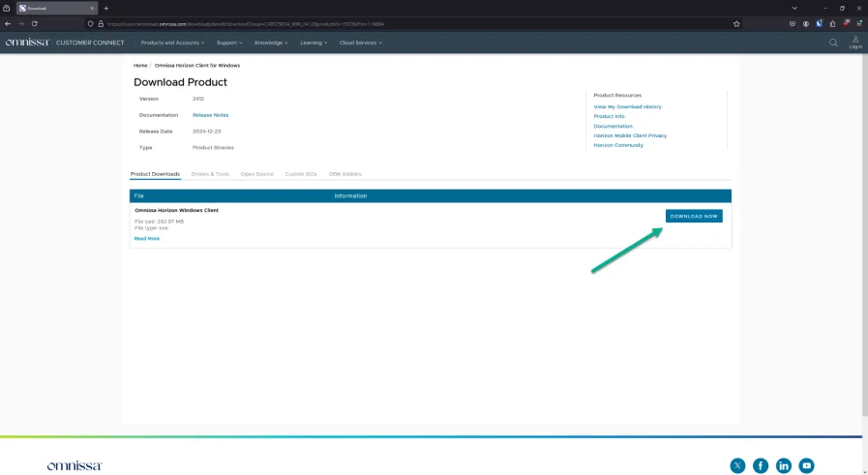The width and height of the screenshot is (868, 475).
Task: Open the list all tabs chevron
Action: point(794,9)
